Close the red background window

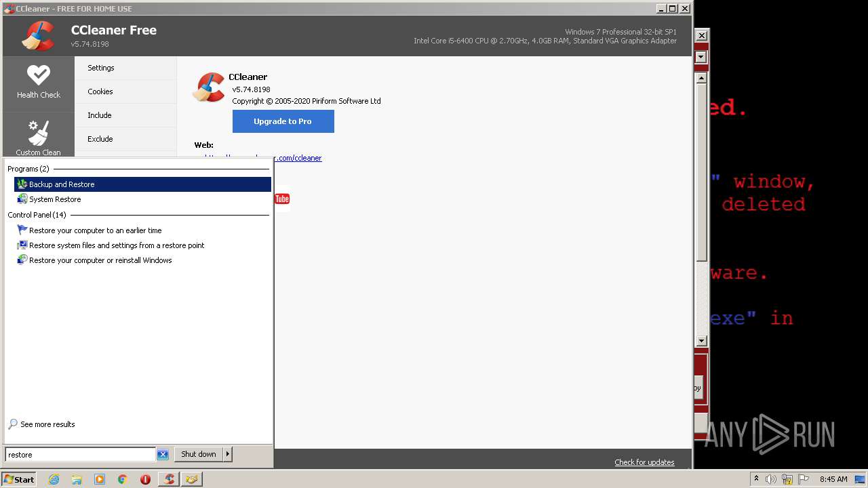pos(701,35)
